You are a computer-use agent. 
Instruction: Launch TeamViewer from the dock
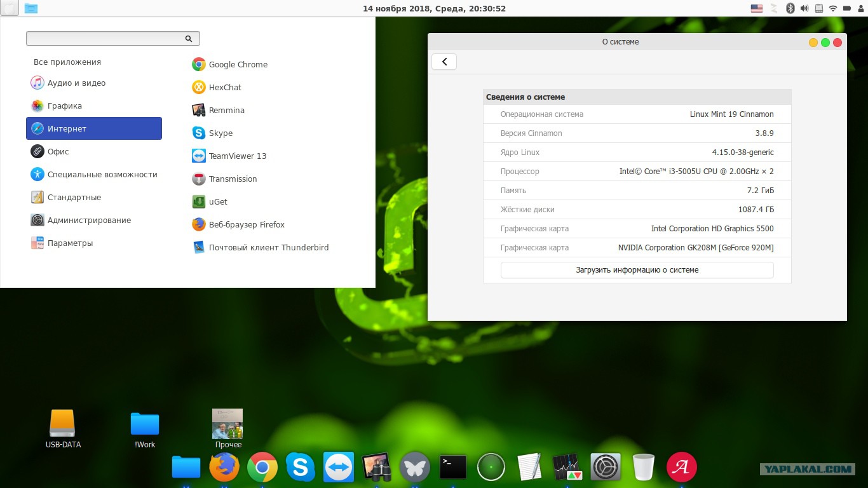tap(339, 468)
